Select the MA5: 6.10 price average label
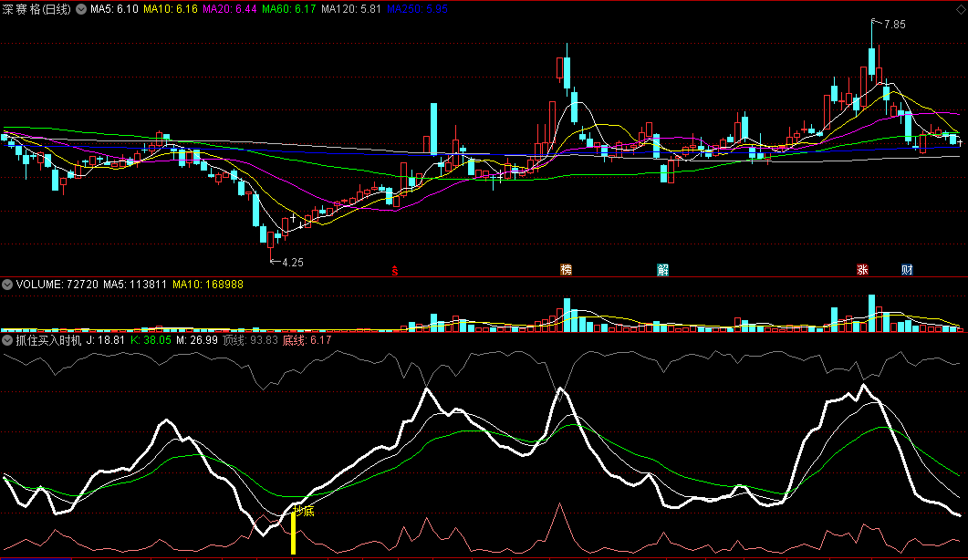The width and height of the screenshot is (968, 560). click(x=114, y=9)
